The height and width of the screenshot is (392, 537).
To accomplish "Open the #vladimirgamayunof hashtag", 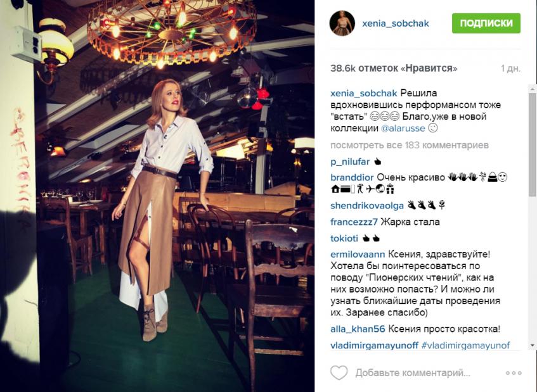I will (x=465, y=345).
